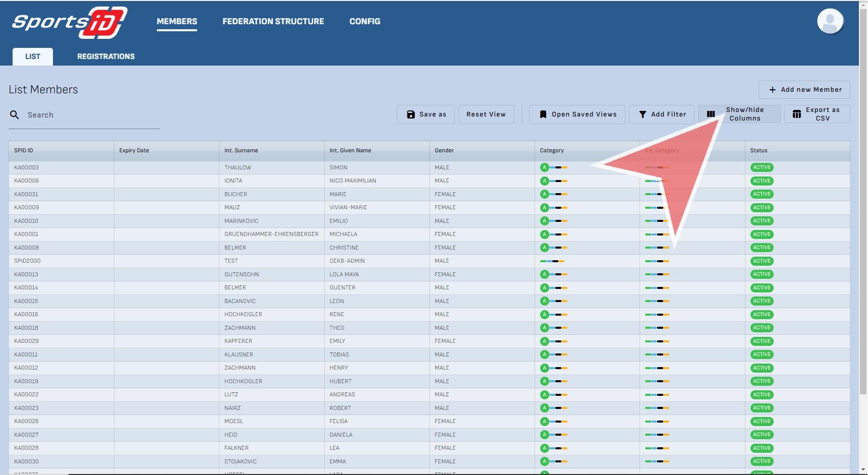Click the Save as floppy disk icon
Image resolution: width=868 pixels, height=475 pixels.
411,114
